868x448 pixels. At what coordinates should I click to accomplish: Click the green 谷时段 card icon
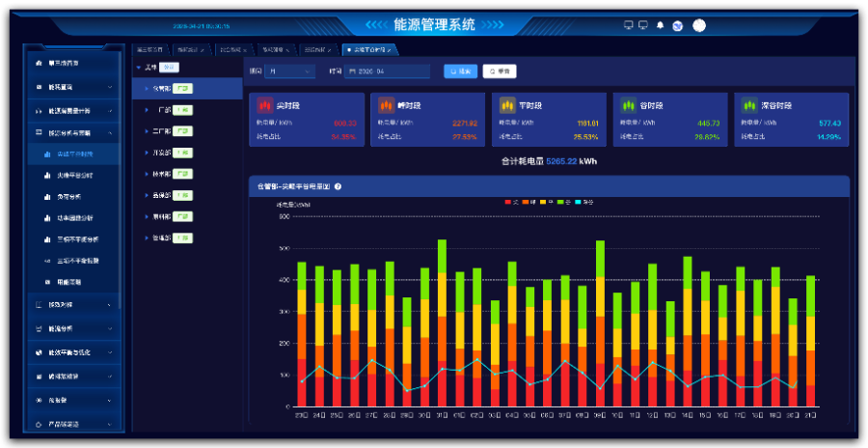tap(628, 105)
